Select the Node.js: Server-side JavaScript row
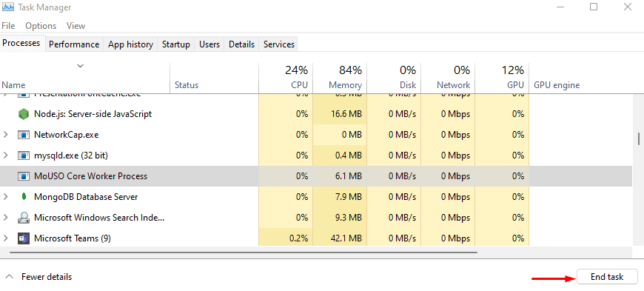This screenshot has height=291, width=644. [316, 114]
